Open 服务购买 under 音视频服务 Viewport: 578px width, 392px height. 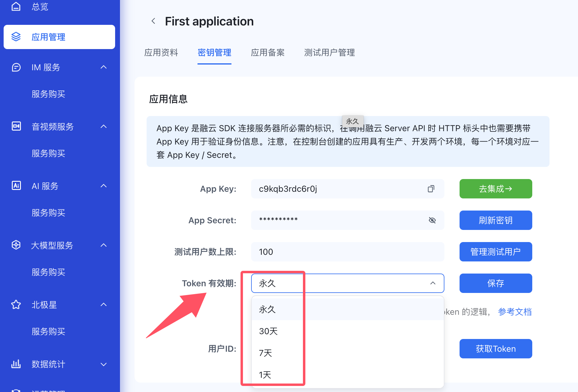coord(48,153)
